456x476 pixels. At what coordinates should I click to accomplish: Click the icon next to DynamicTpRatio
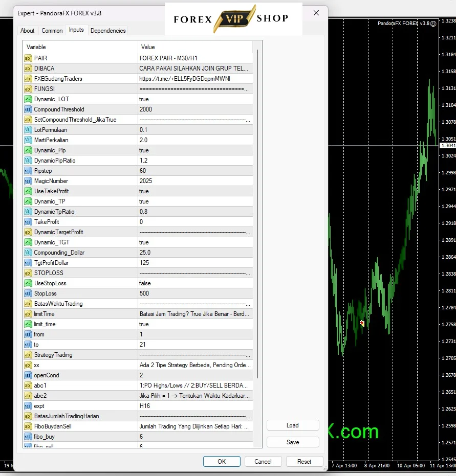28,212
